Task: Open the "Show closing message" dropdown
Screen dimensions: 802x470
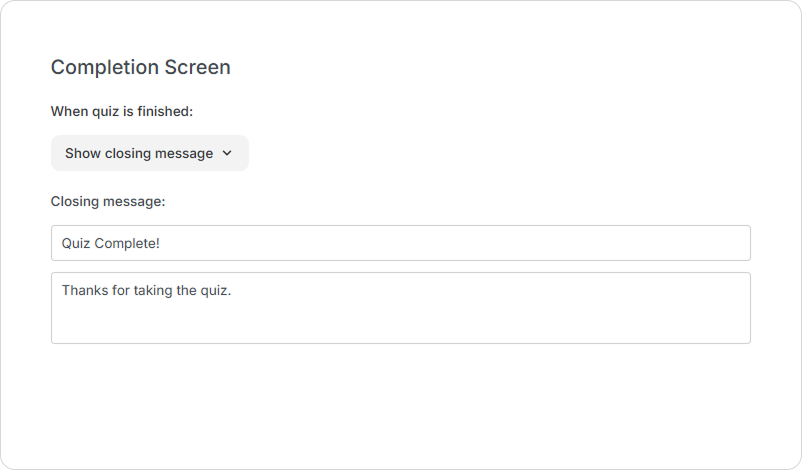Action: point(149,153)
